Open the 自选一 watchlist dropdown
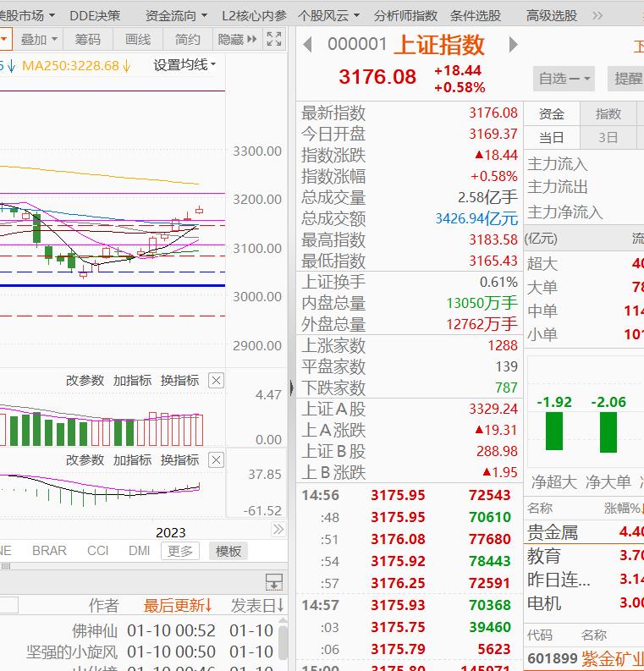The width and height of the screenshot is (644, 671). click(x=564, y=79)
